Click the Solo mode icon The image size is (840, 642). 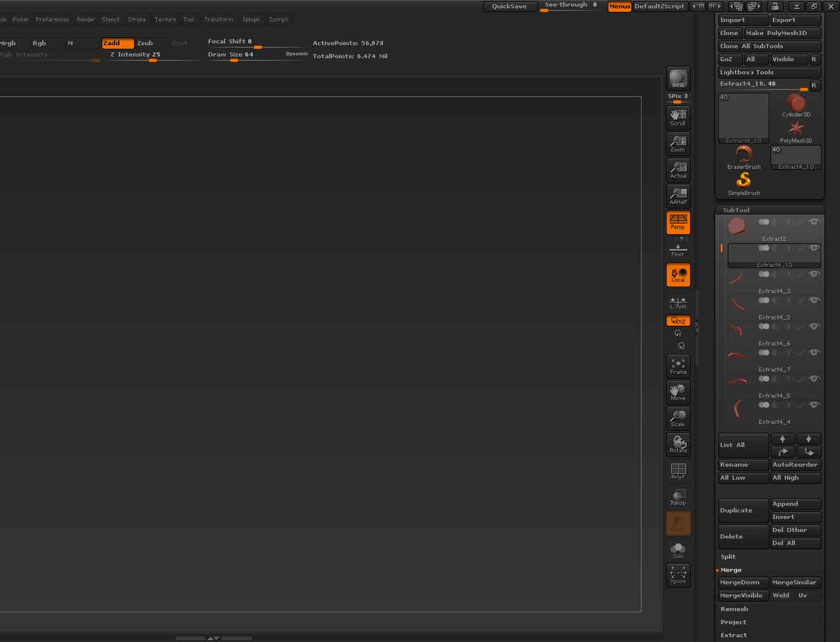click(x=678, y=548)
